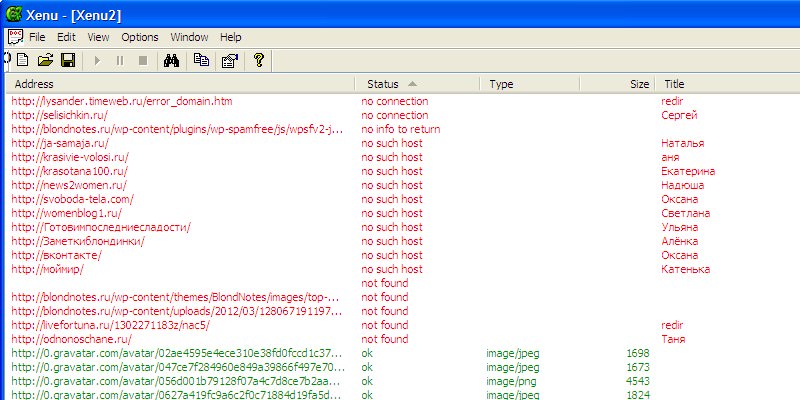Select the gravatar avatar/0627a419 row
The height and width of the screenshot is (400, 800).
tap(403, 395)
